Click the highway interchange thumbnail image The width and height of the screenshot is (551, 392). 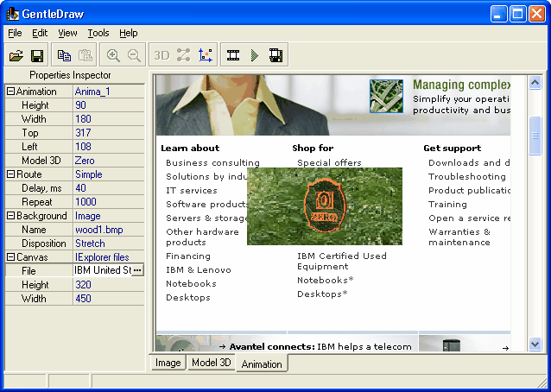tap(386, 96)
